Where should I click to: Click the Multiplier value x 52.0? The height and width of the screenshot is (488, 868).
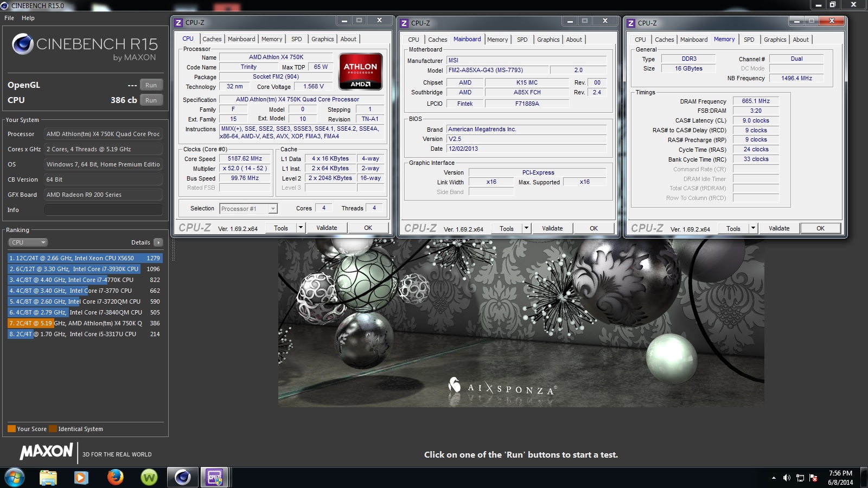tap(245, 169)
